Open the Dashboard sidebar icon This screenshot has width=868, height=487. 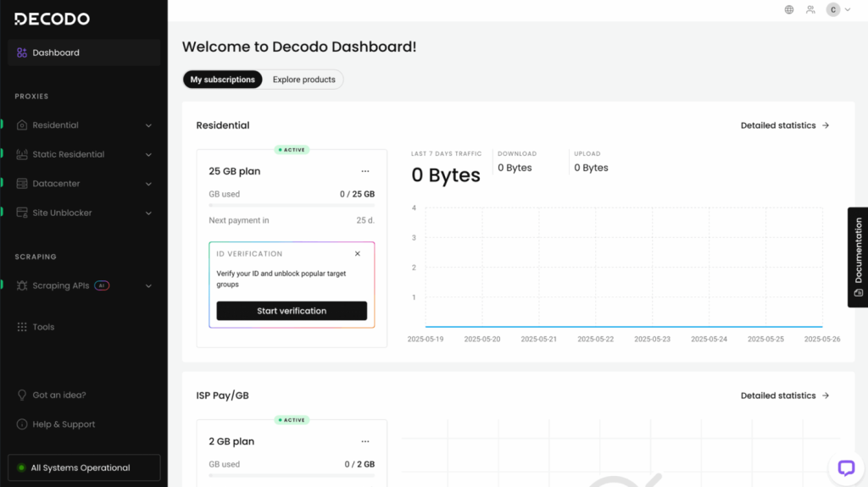[x=21, y=53]
